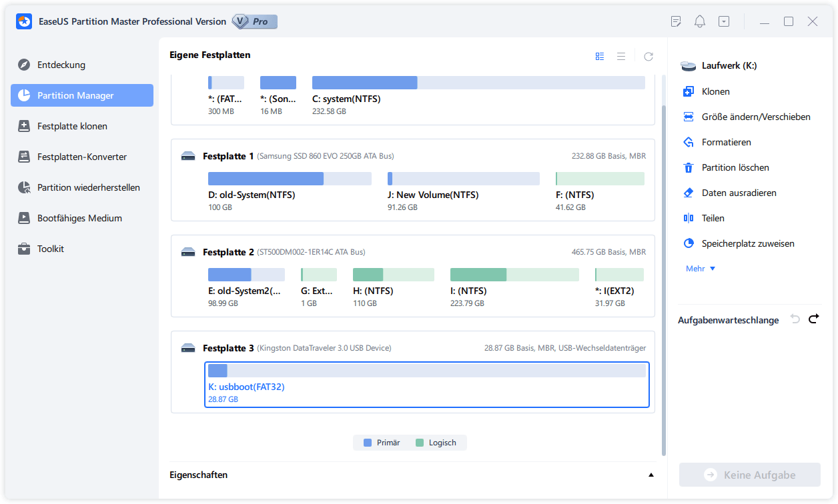Choose Speicherplatz zuweisen
Viewport: 838px width, 504px height.
[739, 243]
